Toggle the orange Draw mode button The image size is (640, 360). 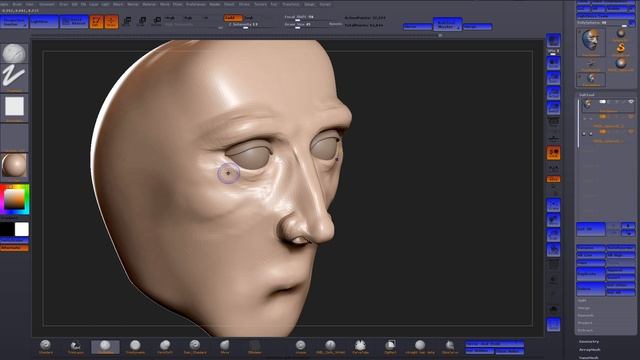(x=111, y=22)
